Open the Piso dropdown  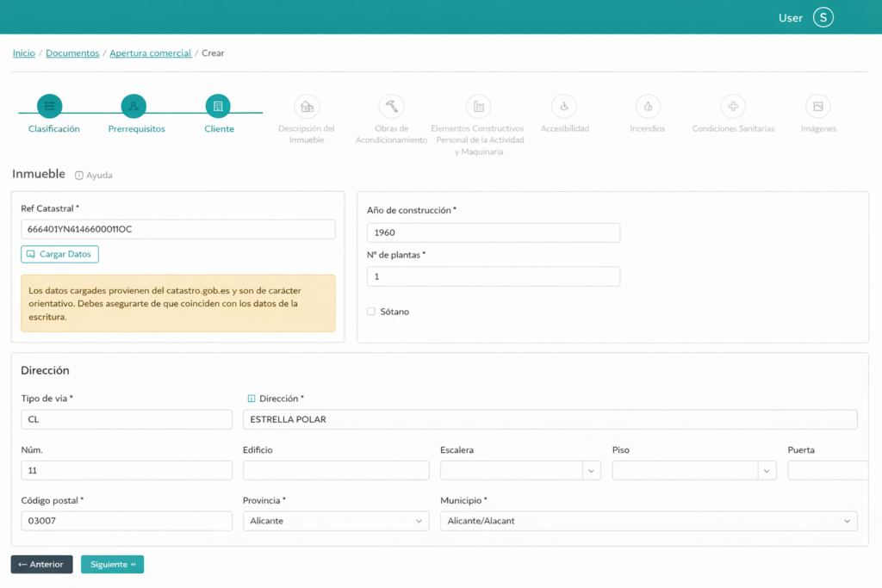(x=693, y=470)
